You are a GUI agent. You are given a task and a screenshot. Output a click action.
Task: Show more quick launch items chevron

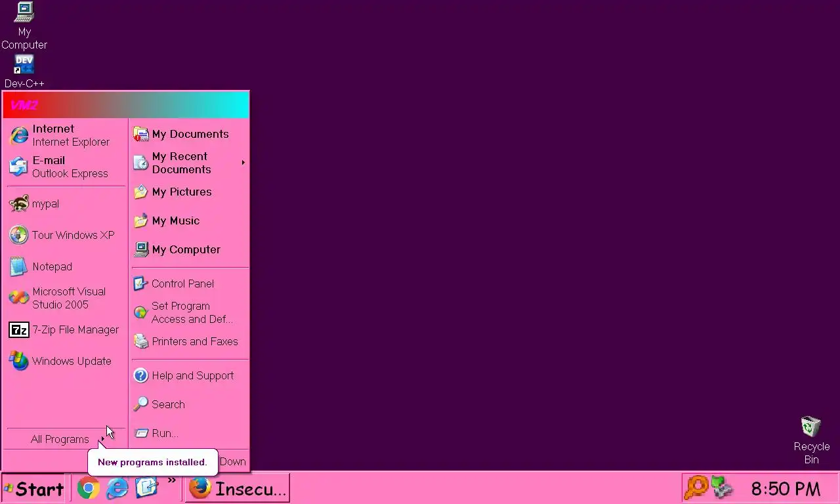[x=172, y=480]
